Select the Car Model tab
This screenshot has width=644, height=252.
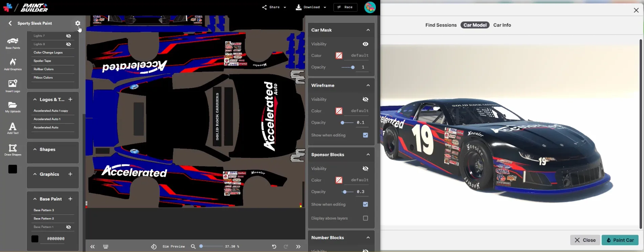475,25
